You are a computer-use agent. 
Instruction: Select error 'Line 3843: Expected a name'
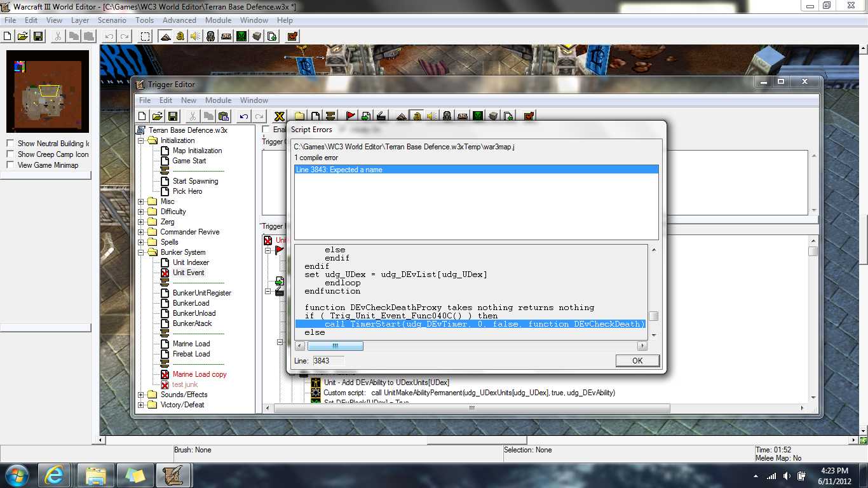tap(477, 170)
